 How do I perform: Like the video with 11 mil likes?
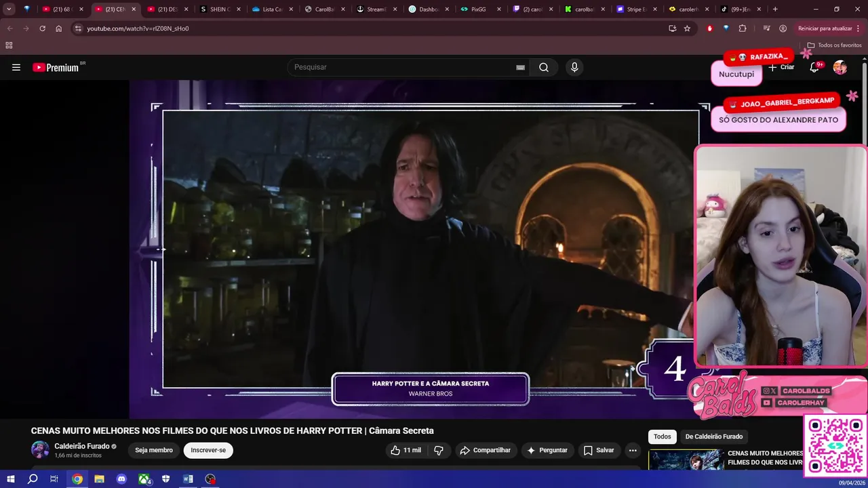pos(406,450)
